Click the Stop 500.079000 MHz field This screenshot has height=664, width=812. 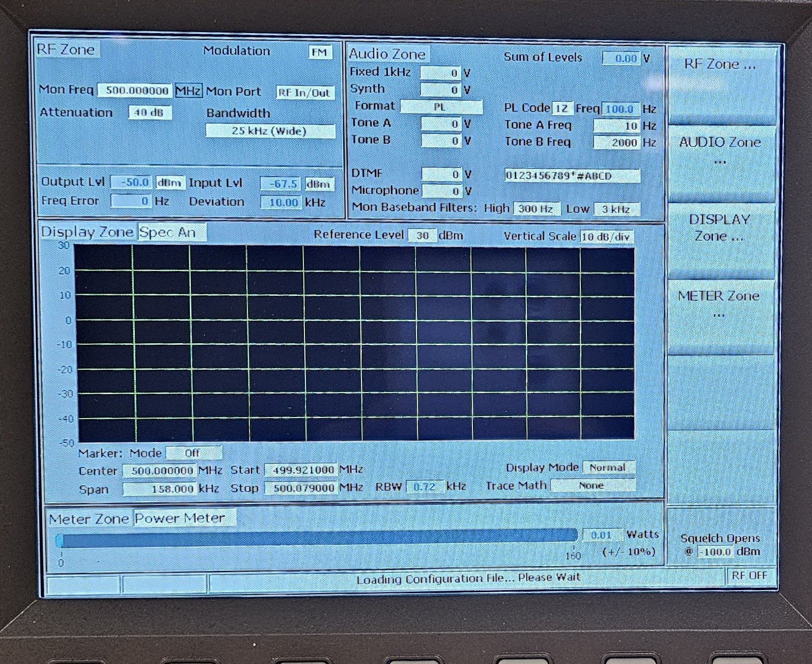point(301,488)
